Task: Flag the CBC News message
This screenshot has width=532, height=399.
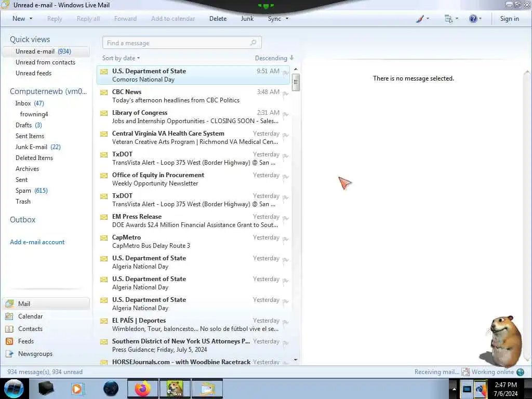Action: coord(286,94)
